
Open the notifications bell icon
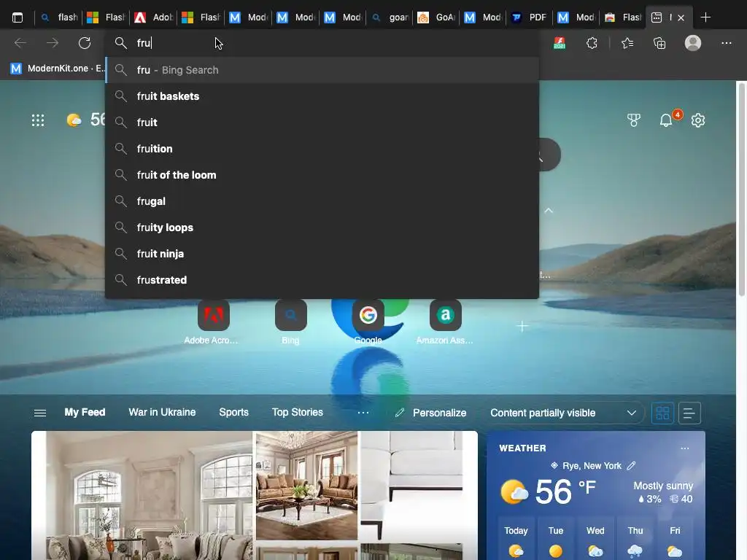[667, 120]
